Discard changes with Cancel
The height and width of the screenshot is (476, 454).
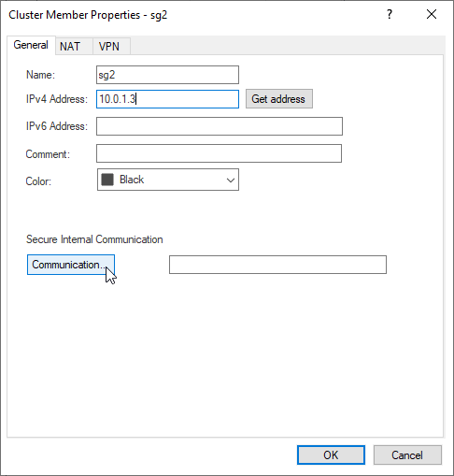[x=407, y=455]
